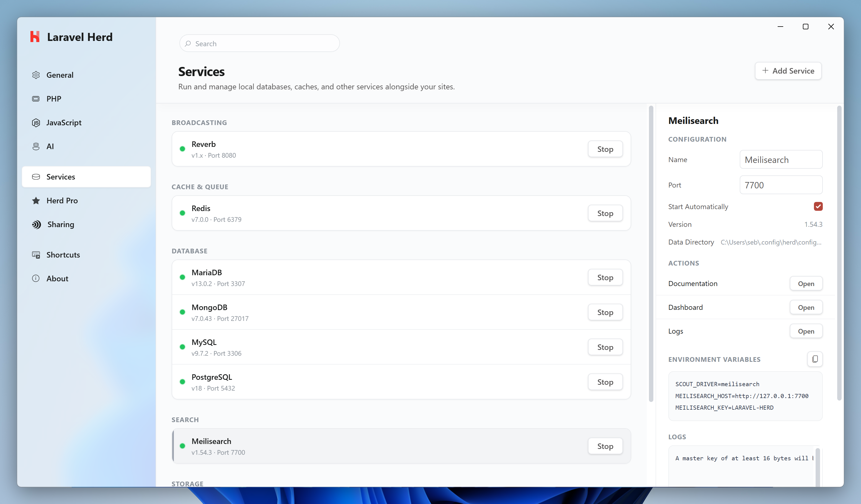
Task: Click the search magnifier icon
Action: [188, 43]
